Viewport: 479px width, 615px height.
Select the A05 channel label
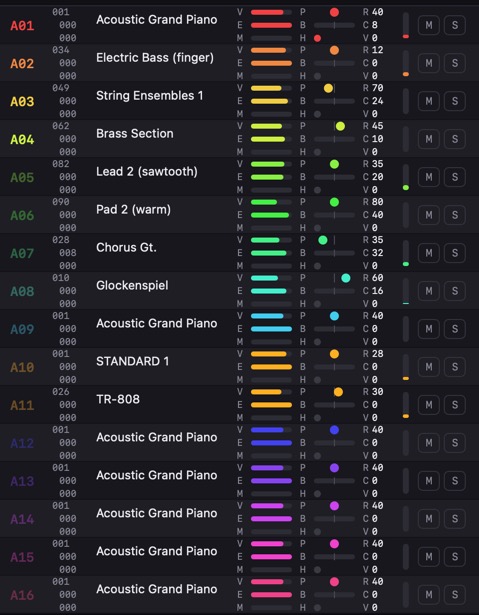22,178
